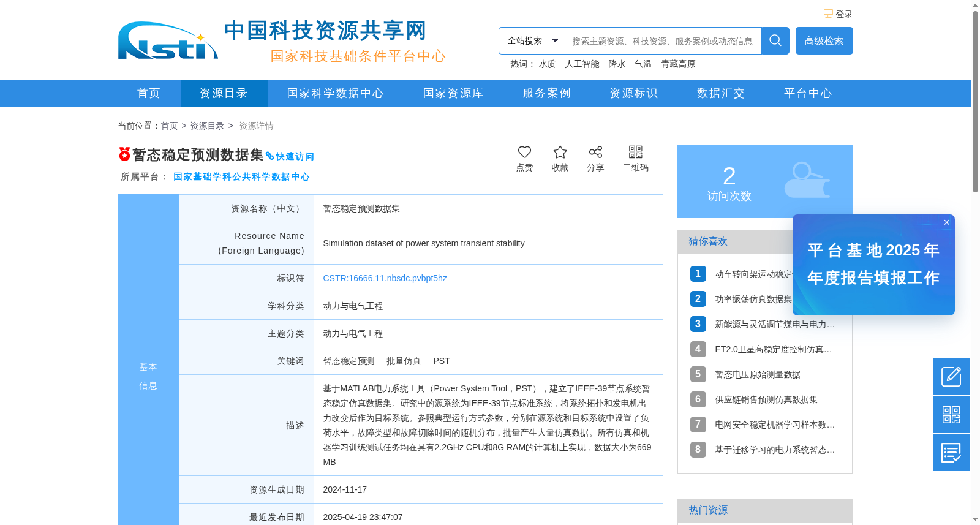The width and height of the screenshot is (980, 525).
Task: Open the 平台中心 navigation tab
Action: click(x=808, y=93)
